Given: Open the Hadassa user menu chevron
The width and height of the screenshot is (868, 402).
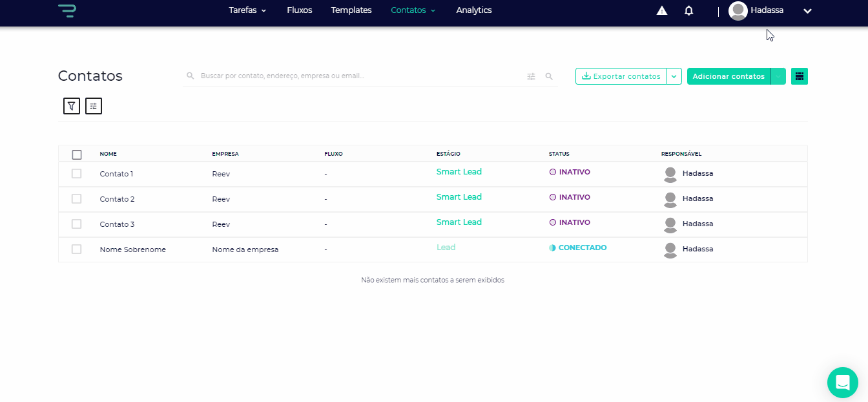Looking at the screenshot, I should click(x=807, y=11).
